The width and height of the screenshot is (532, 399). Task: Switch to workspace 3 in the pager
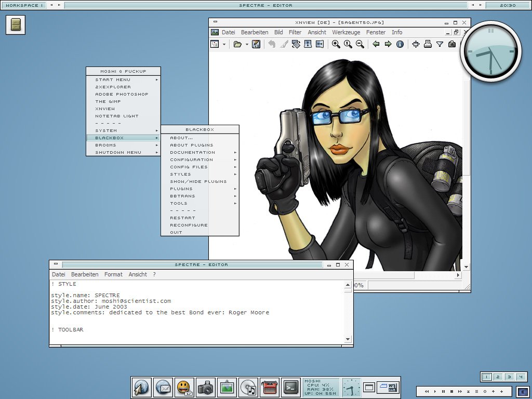[x=509, y=377]
